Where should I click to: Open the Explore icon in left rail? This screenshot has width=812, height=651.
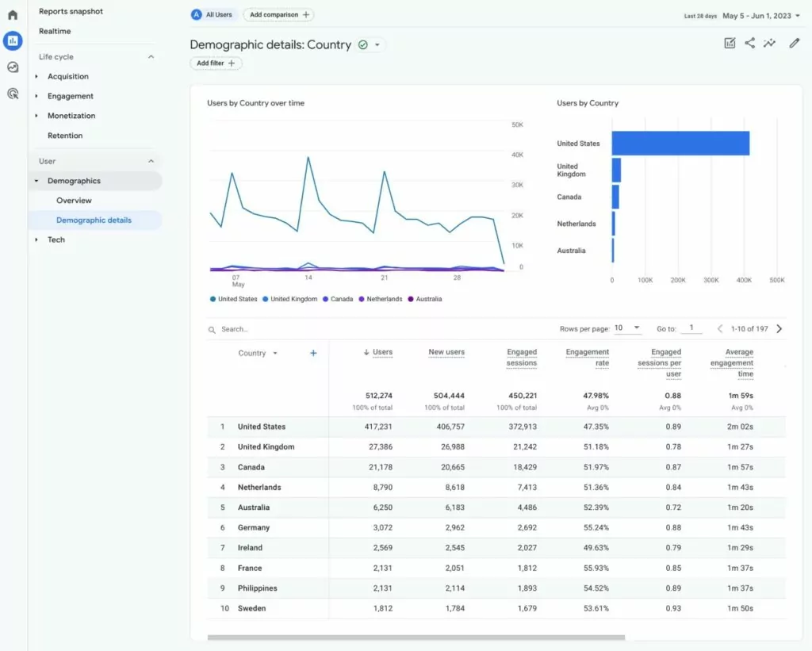(x=13, y=67)
